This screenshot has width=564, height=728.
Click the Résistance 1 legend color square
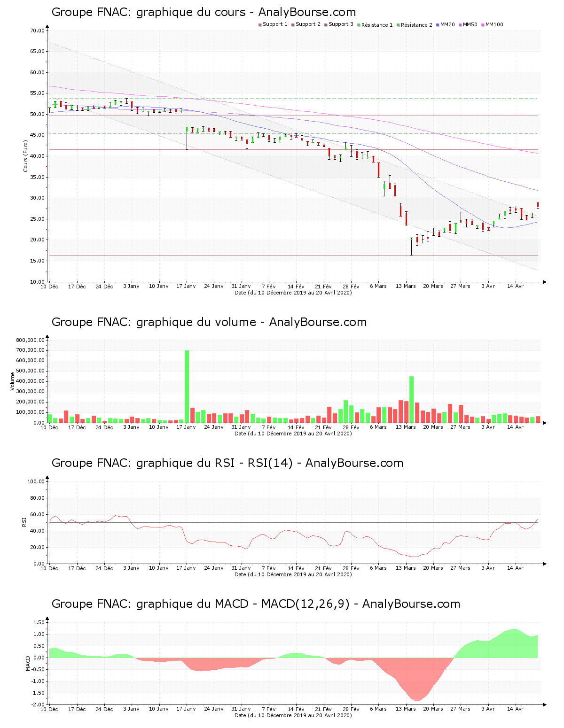(359, 25)
